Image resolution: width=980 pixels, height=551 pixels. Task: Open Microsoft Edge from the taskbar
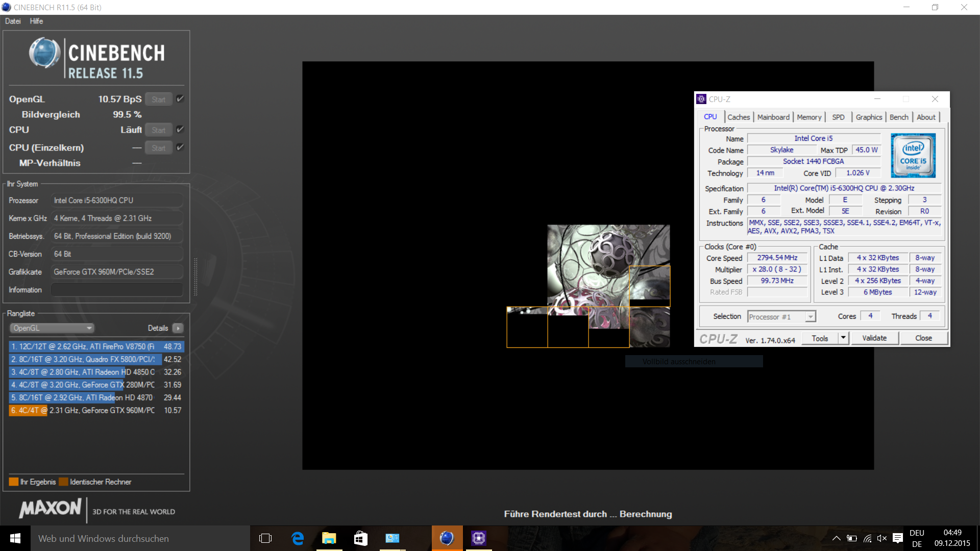[x=298, y=538]
